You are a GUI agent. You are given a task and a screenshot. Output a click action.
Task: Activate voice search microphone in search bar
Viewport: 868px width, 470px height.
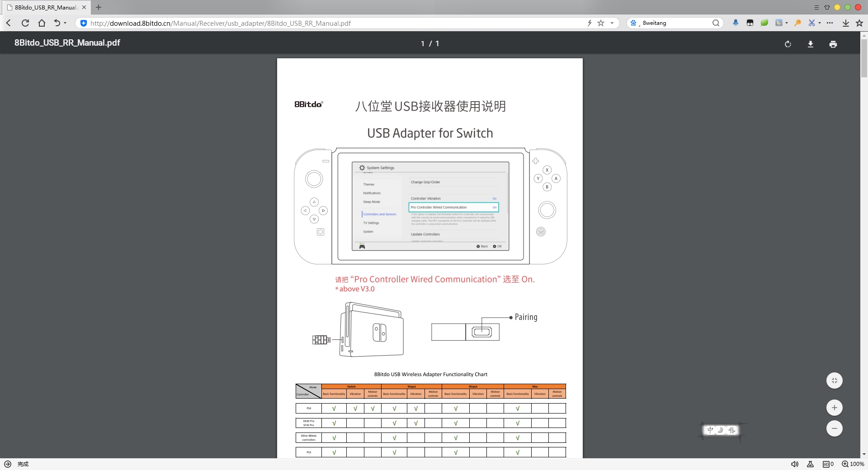736,23
